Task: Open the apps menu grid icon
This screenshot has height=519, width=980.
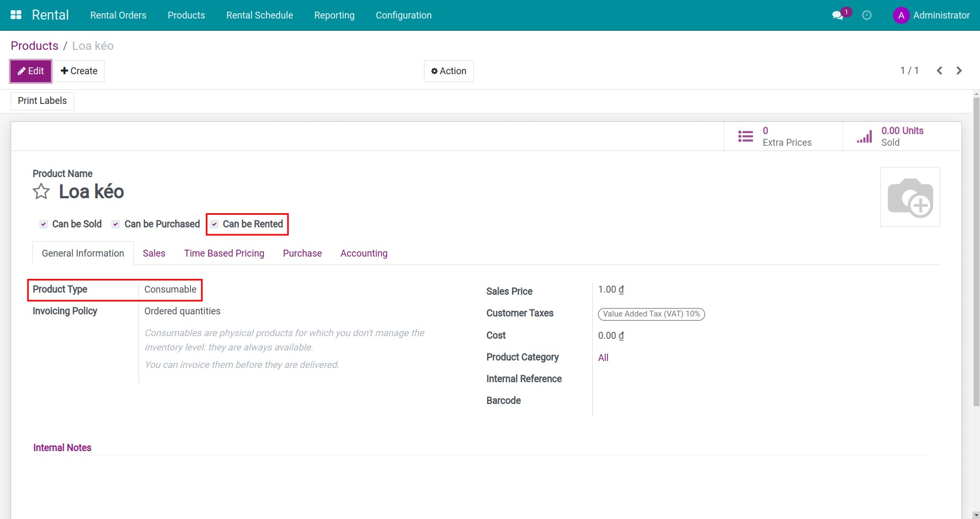Action: tap(15, 14)
